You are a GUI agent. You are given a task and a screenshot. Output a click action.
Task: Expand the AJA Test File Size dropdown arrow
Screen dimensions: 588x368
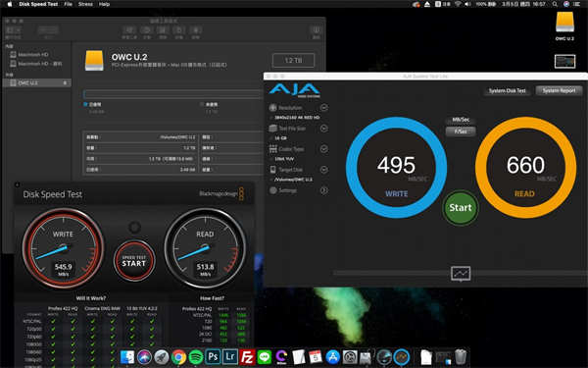pyautogui.click(x=324, y=129)
